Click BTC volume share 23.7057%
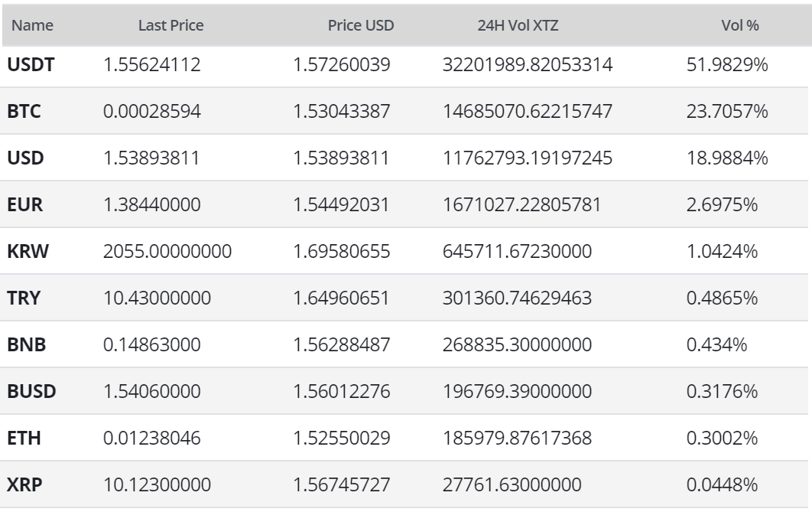Screen dimensions: 812x512 (727, 112)
